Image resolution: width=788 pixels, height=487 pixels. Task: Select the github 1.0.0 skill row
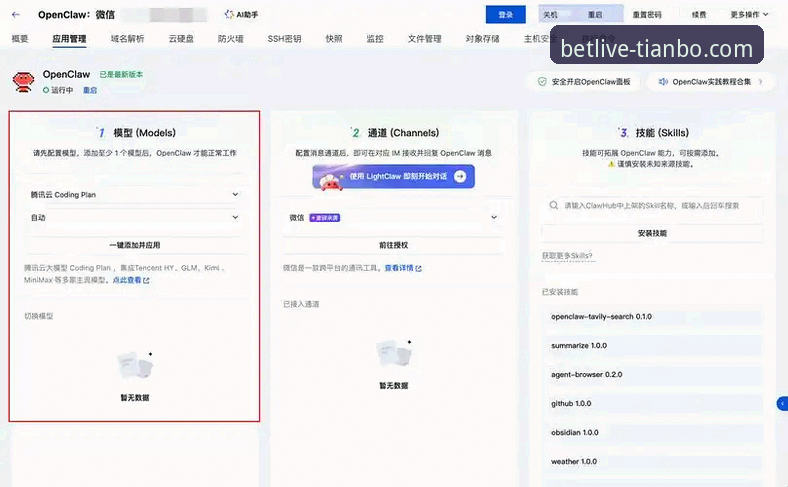(x=653, y=404)
